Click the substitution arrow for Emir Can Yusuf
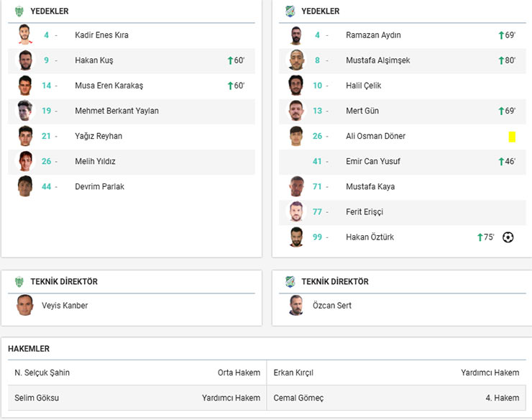 pos(501,162)
